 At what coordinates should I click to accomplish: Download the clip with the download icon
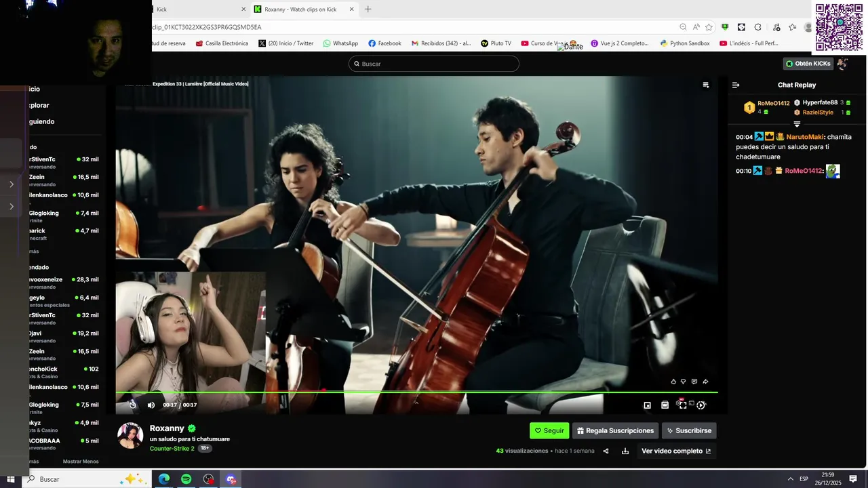(625, 451)
